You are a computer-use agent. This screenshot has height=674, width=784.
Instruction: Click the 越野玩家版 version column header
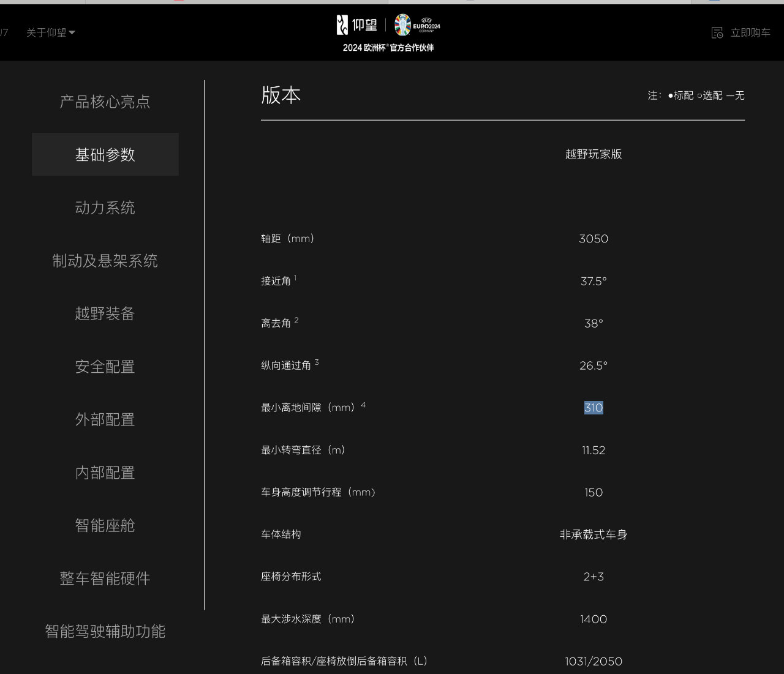(x=593, y=154)
